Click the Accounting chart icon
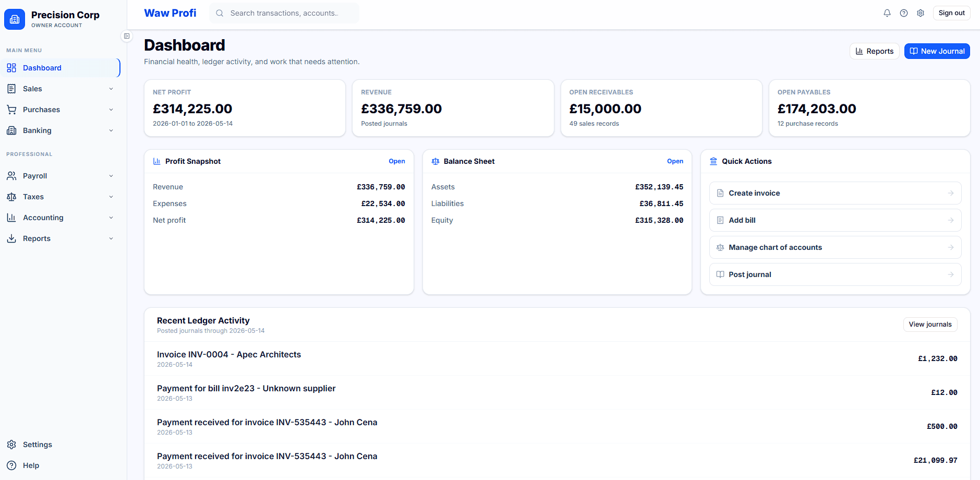The image size is (980, 480). [x=11, y=218]
